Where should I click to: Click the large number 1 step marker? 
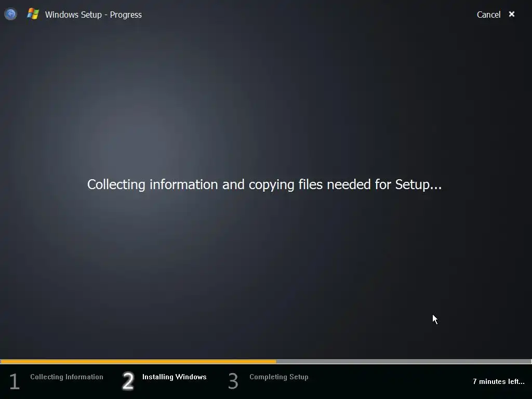coord(14,381)
